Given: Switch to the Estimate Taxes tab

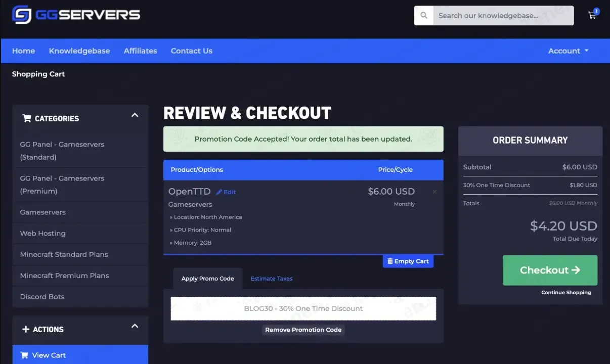Looking at the screenshot, I should click(x=271, y=279).
